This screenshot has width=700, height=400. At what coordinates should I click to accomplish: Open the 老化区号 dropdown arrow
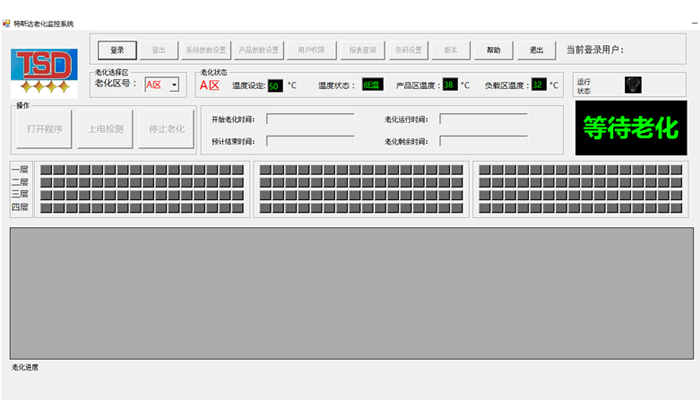point(174,85)
